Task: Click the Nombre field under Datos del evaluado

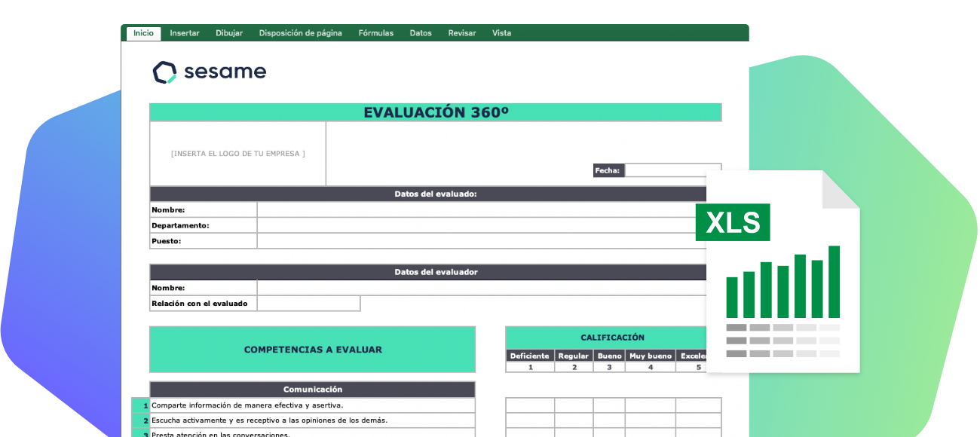Action: pos(488,209)
